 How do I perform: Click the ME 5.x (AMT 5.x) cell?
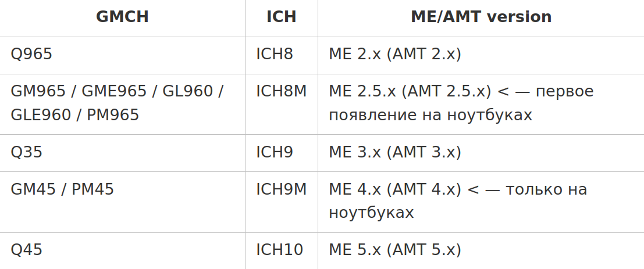481,250
